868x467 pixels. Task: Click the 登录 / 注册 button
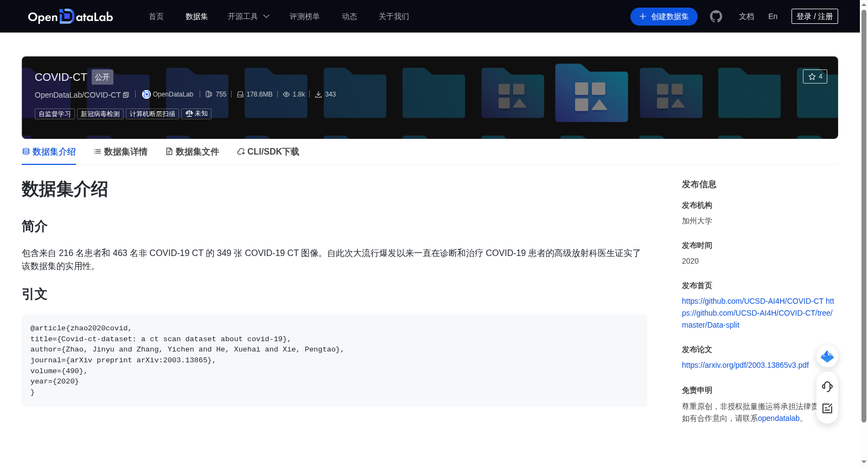(x=815, y=16)
